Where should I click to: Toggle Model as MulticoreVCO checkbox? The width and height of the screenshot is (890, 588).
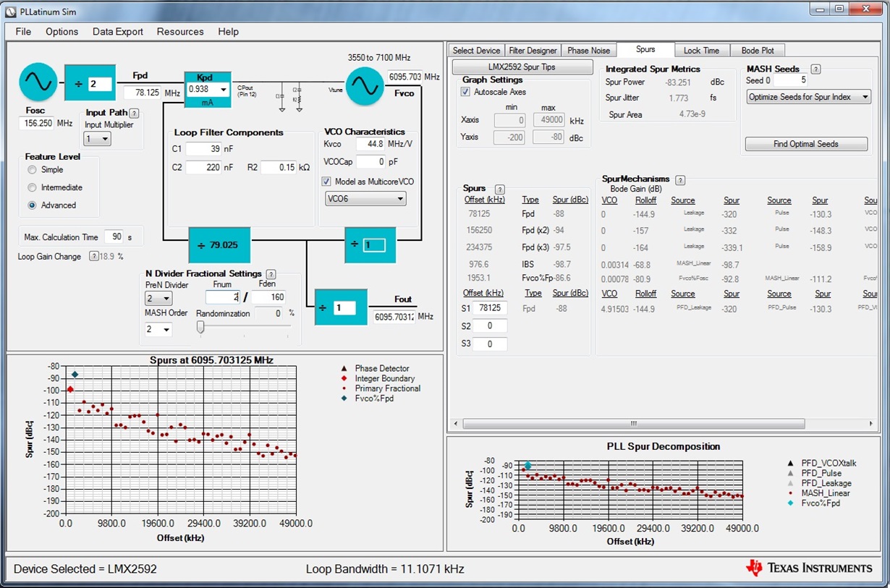(326, 182)
